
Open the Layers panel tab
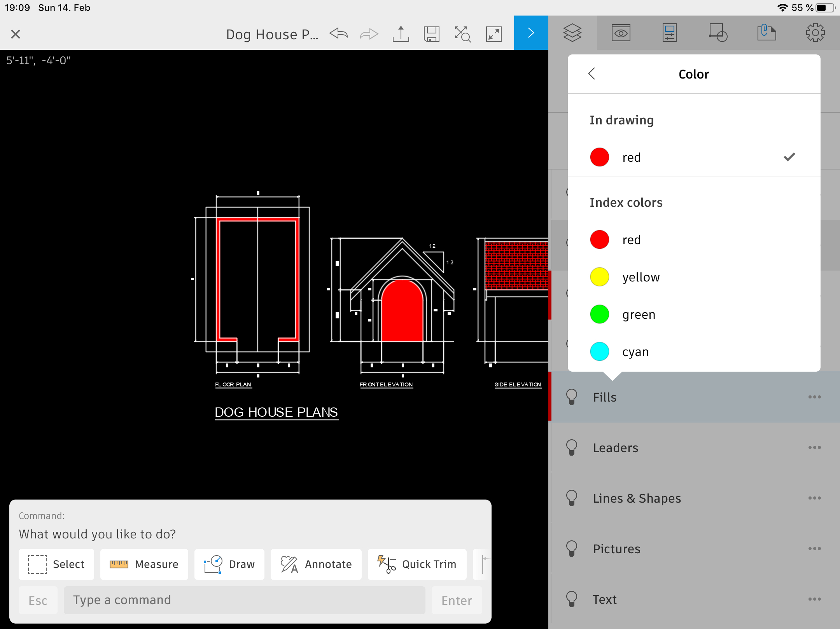point(572,33)
